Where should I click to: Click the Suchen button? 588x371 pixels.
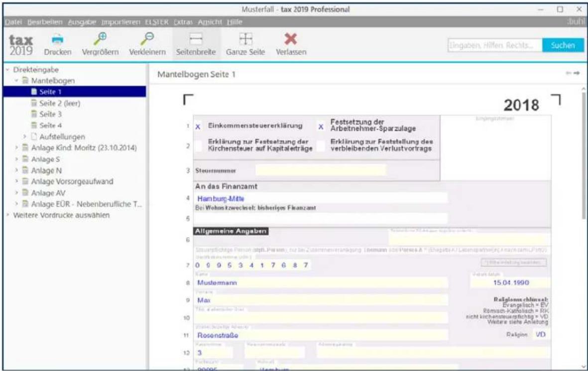coord(563,45)
